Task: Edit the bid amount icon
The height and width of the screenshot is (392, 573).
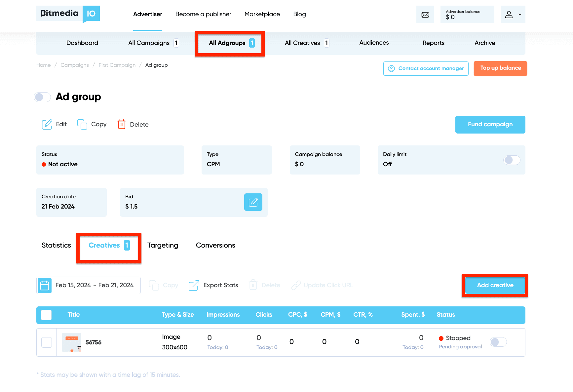Action: 253,202
